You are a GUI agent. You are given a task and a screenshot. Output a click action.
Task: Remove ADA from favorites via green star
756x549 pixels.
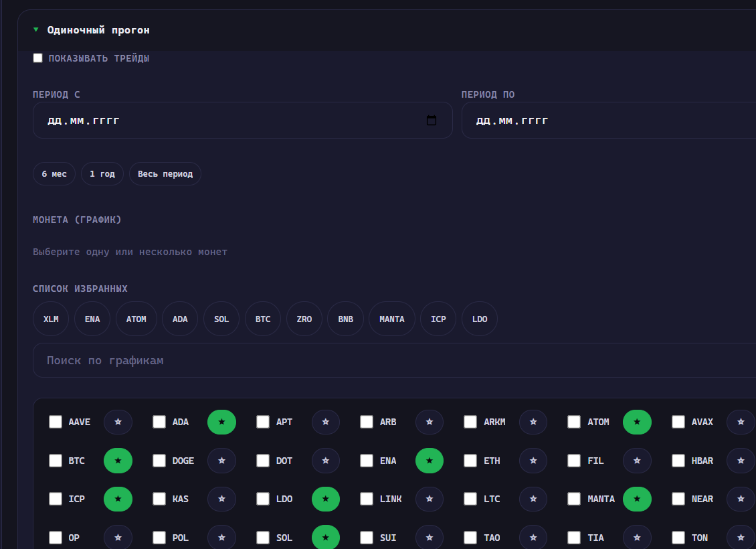coord(222,422)
